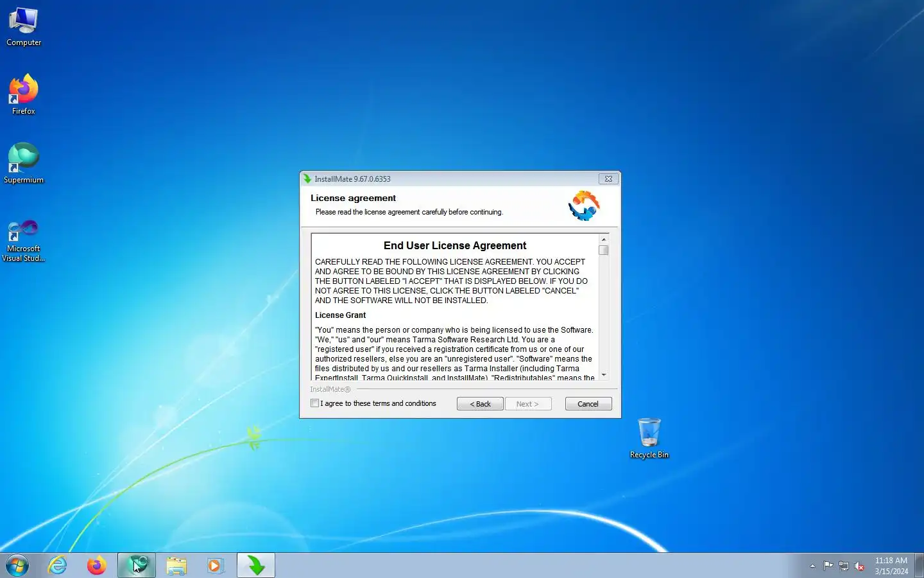This screenshot has width=924, height=578.
Task: Click the Show desktop button
Action: (x=919, y=566)
